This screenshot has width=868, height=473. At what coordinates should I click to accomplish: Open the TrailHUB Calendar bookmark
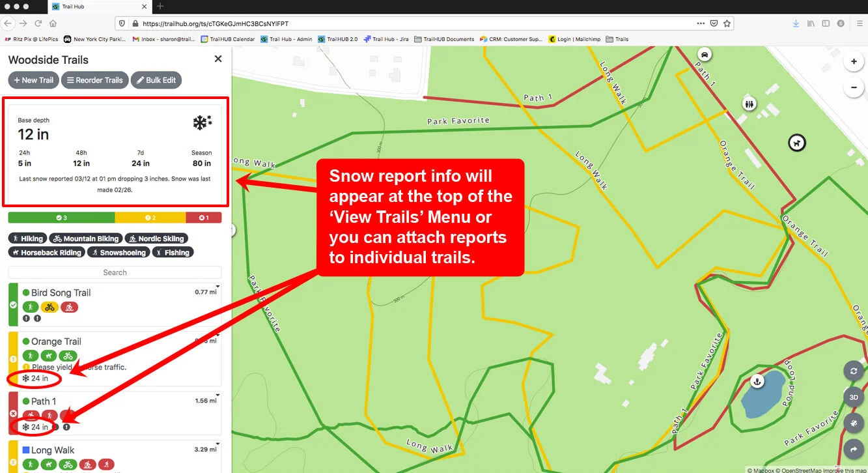[x=228, y=39]
